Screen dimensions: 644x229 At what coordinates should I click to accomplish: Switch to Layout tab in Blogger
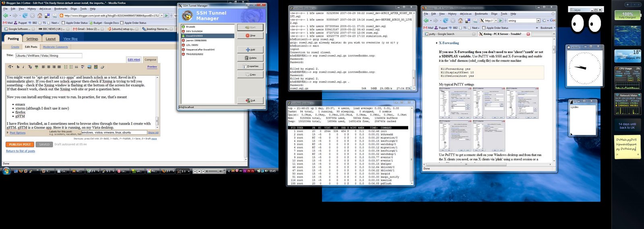51,39
